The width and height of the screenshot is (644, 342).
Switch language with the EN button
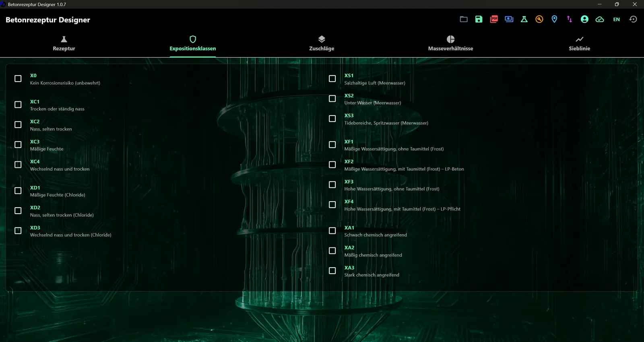pyautogui.click(x=616, y=19)
